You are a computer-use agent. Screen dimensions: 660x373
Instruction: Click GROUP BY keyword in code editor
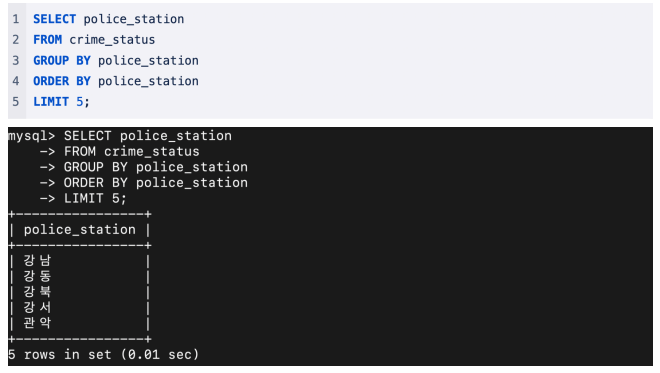coord(62,60)
